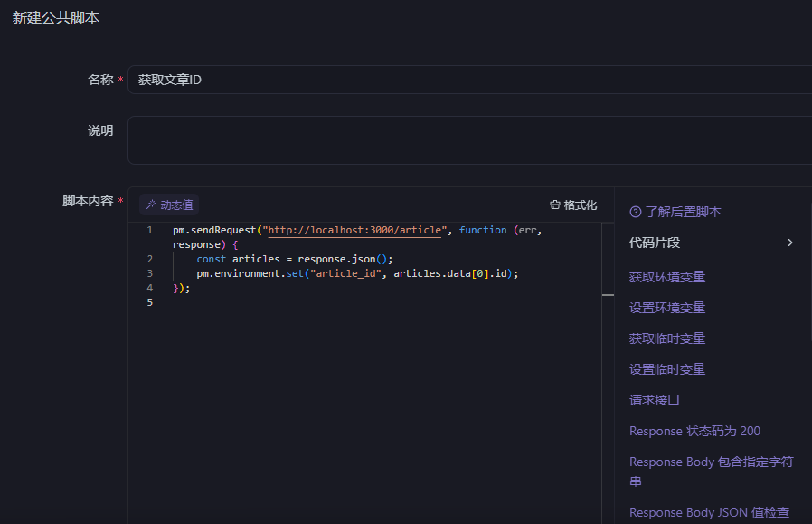Insert the Response Body 包含指定字符串 snippet

pyautogui.click(x=712, y=472)
